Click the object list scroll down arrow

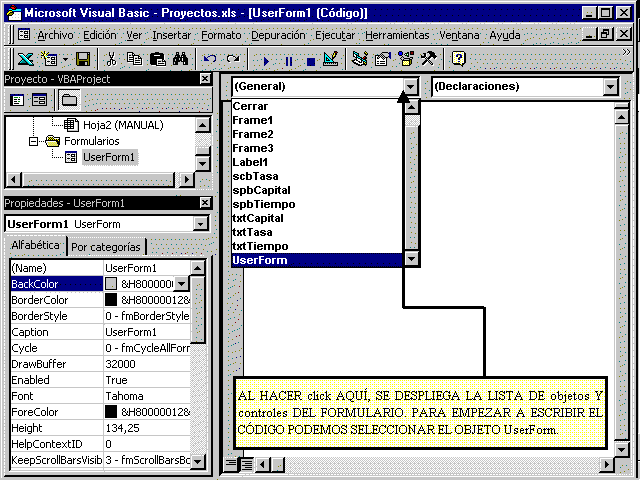click(411, 259)
